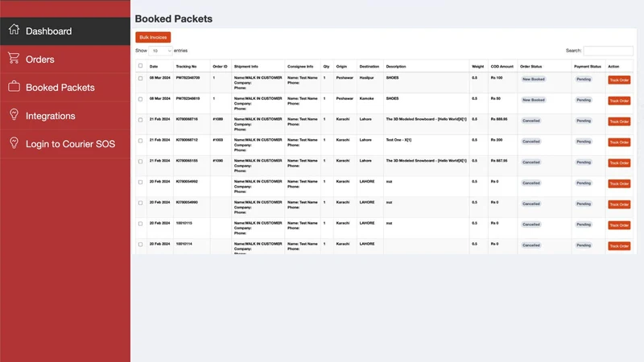Image resolution: width=644 pixels, height=362 pixels.
Task: Click order ID #1090 cell
Action: [x=217, y=161]
